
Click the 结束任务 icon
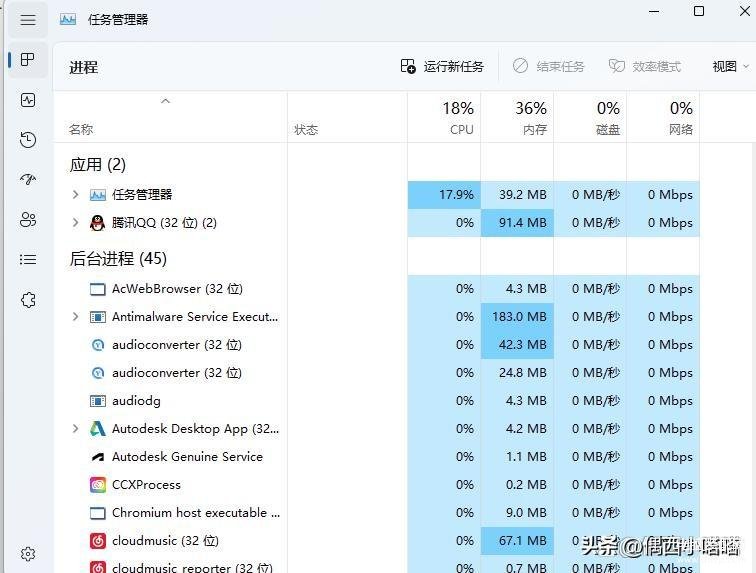click(520, 66)
